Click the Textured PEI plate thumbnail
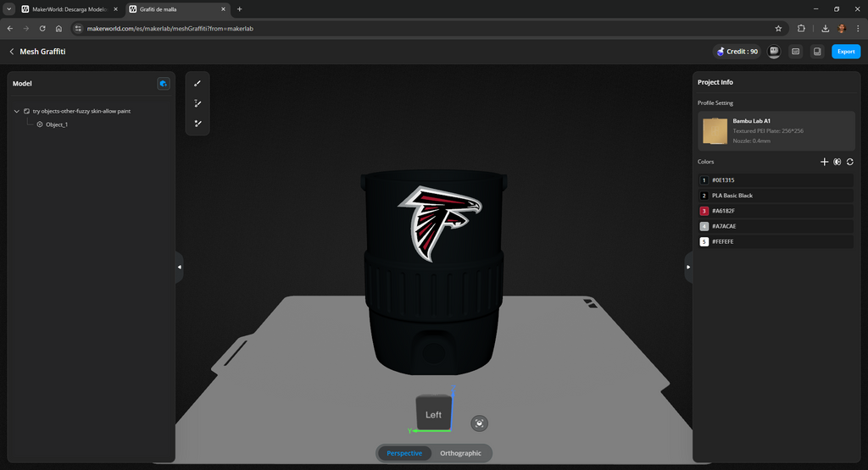The image size is (868, 470). [715, 131]
